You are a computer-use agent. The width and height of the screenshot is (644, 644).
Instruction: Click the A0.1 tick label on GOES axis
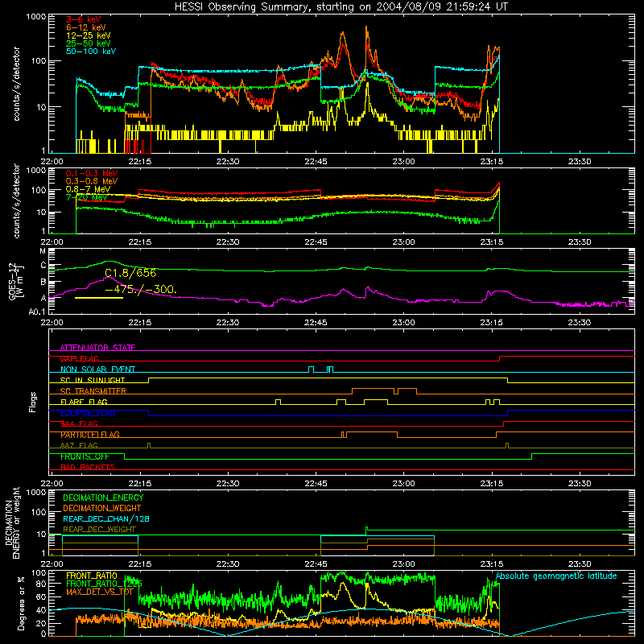pos(37,312)
